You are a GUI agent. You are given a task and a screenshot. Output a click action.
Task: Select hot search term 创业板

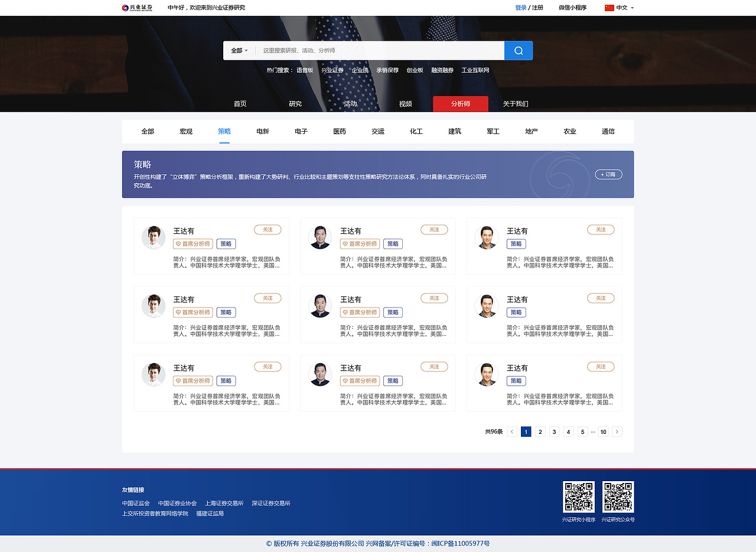415,70
